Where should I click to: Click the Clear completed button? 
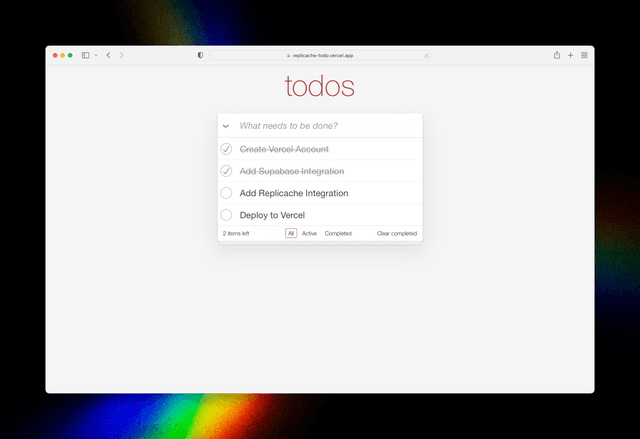397,233
